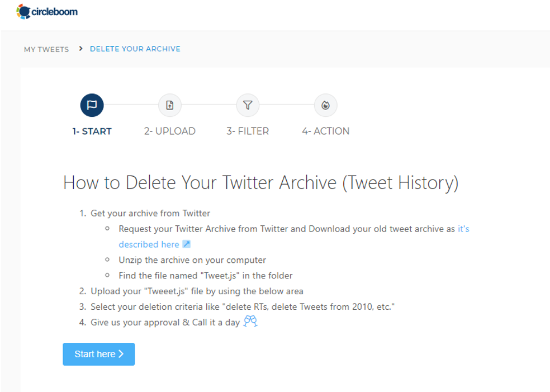Image resolution: width=550 pixels, height=392 pixels.
Task: Click the Start here button
Action: coord(98,354)
